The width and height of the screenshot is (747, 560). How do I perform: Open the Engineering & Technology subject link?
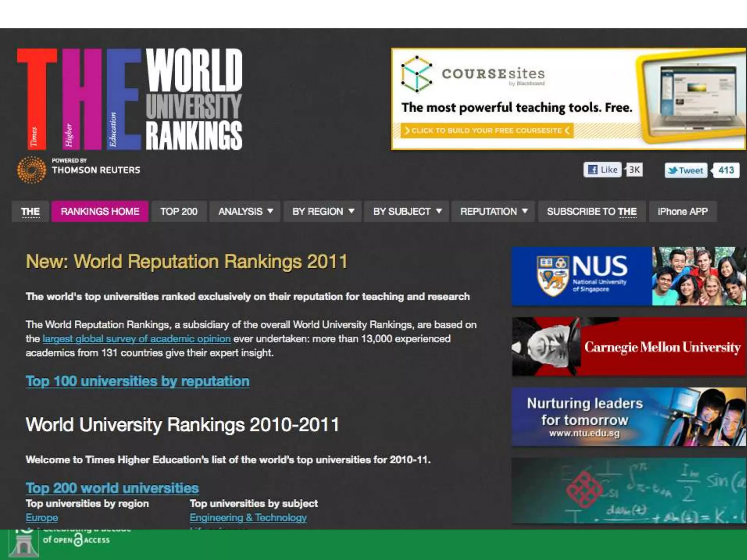pos(248,517)
